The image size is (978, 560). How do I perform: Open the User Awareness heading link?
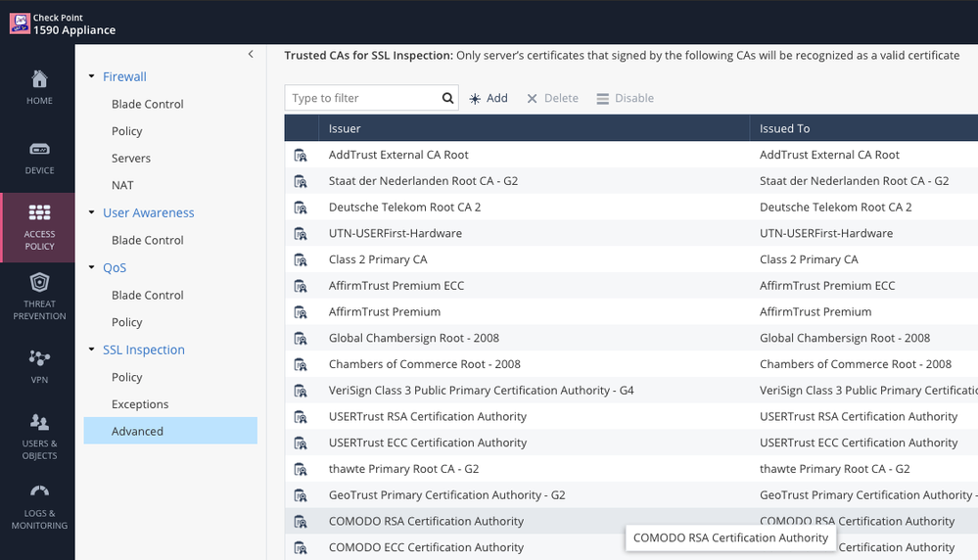(149, 212)
